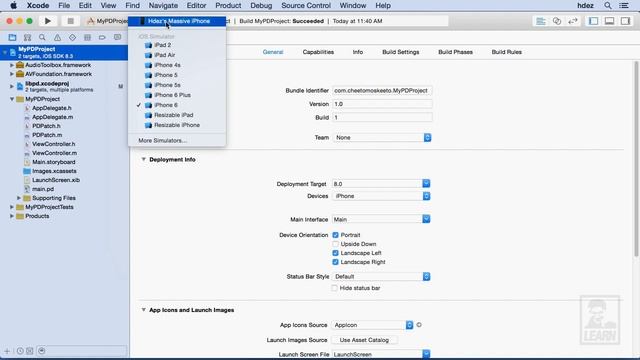The width and height of the screenshot is (640, 360).
Task: Switch to the Standard editor
Action: (541, 21)
